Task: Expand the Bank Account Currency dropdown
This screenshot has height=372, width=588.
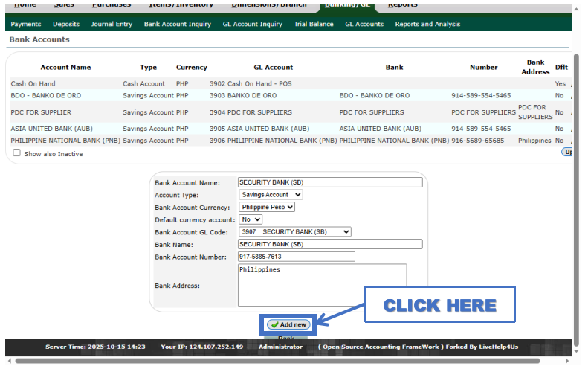Action: 267,207
